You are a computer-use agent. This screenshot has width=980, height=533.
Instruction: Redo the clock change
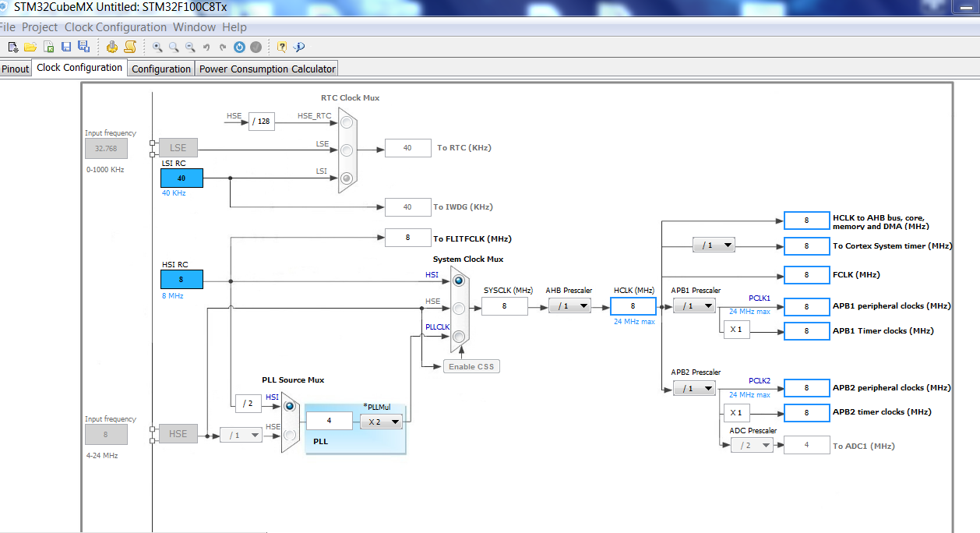coord(223,47)
